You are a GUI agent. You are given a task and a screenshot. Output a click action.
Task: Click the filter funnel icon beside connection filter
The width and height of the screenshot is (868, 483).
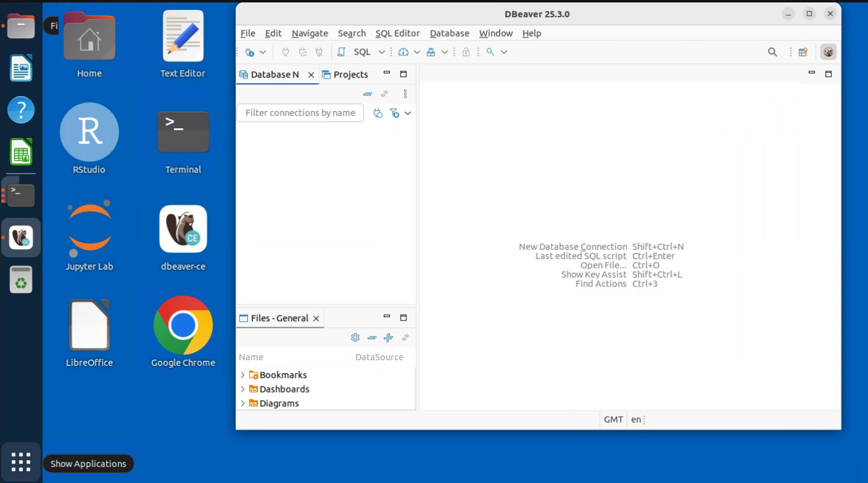click(394, 113)
